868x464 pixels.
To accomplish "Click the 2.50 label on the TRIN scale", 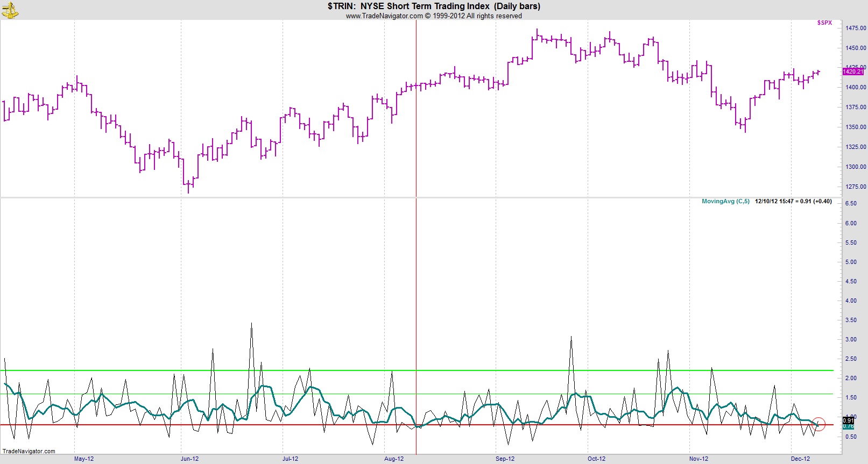I will 851,359.
